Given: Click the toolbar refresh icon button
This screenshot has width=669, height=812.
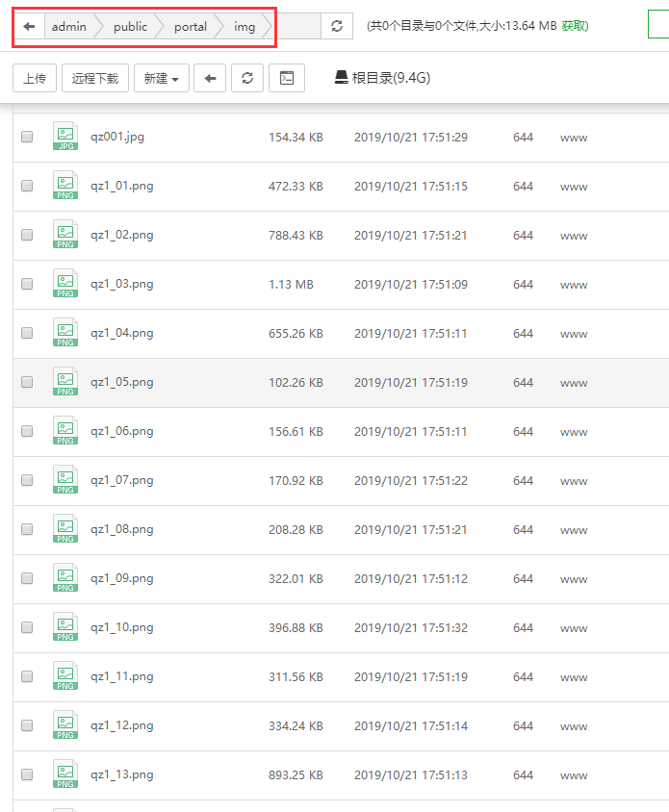Looking at the screenshot, I should click(x=247, y=79).
